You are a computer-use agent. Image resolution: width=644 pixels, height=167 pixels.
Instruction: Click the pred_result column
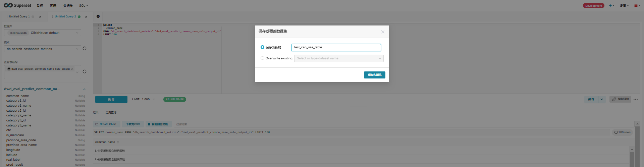click(x=14, y=165)
